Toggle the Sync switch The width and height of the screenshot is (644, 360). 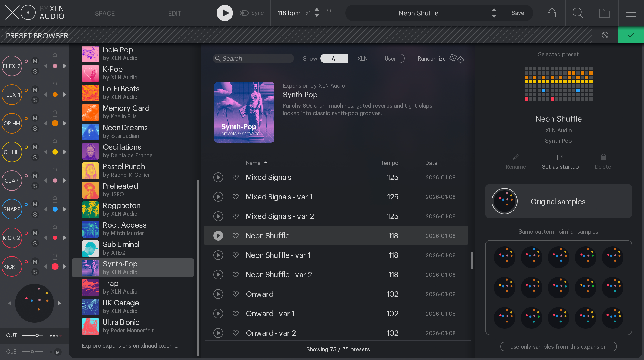click(x=244, y=13)
